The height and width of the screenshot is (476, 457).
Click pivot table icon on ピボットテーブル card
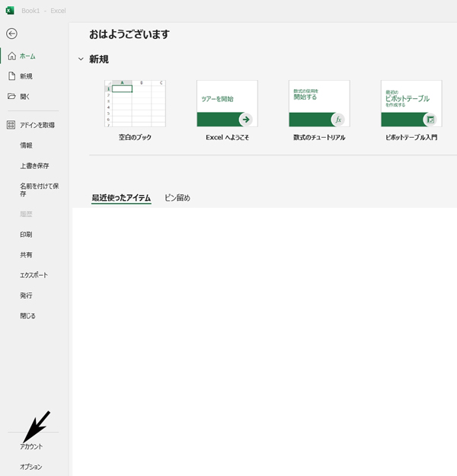point(430,120)
